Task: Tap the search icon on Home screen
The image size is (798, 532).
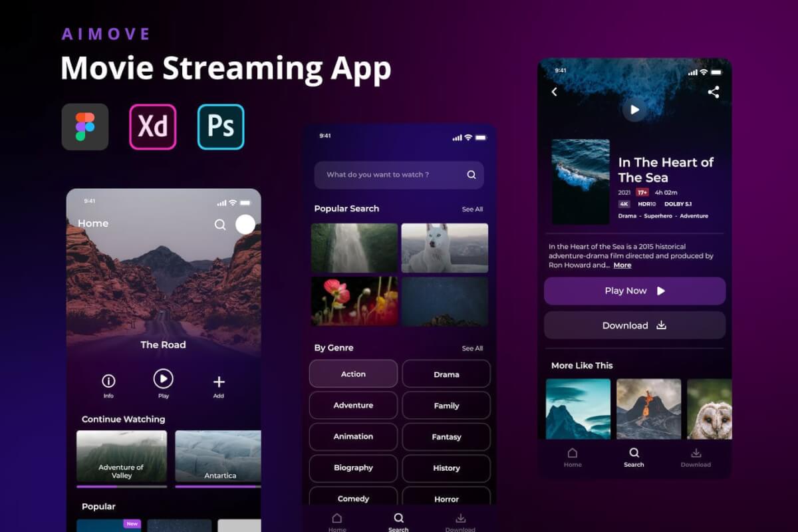Action: (220, 225)
